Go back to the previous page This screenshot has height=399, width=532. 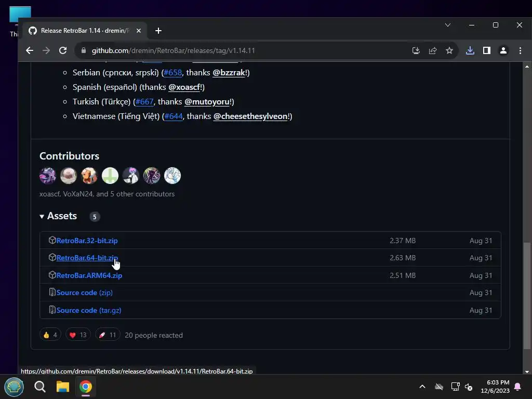pyautogui.click(x=30, y=50)
